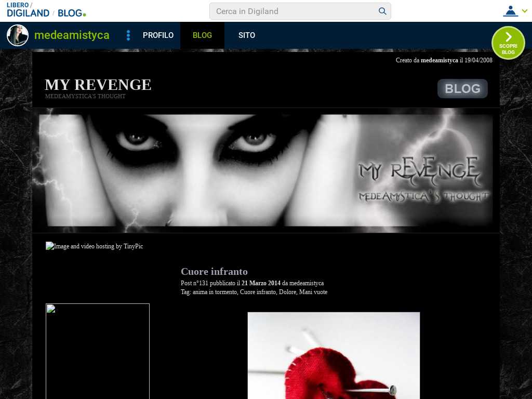This screenshot has width=532, height=399.
Task: Open the red heart post image
Action: click(334, 355)
